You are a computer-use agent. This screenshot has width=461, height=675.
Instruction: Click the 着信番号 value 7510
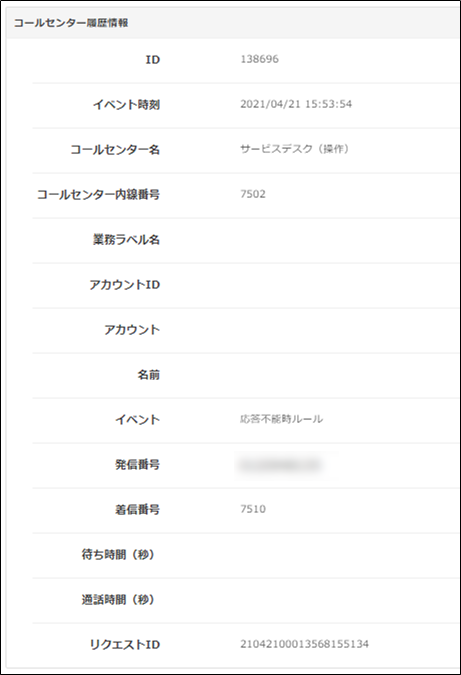coord(253,509)
